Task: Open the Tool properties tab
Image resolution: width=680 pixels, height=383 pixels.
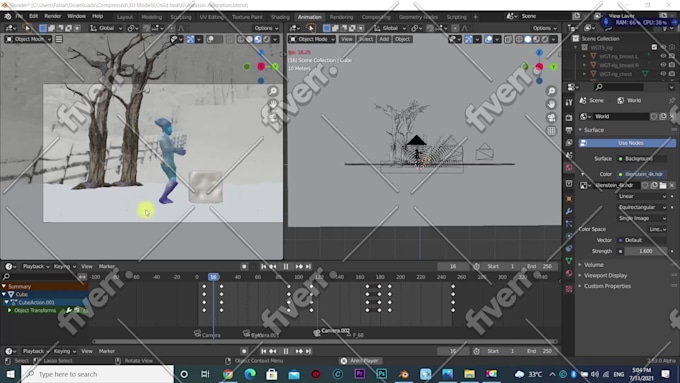Action: [x=569, y=102]
